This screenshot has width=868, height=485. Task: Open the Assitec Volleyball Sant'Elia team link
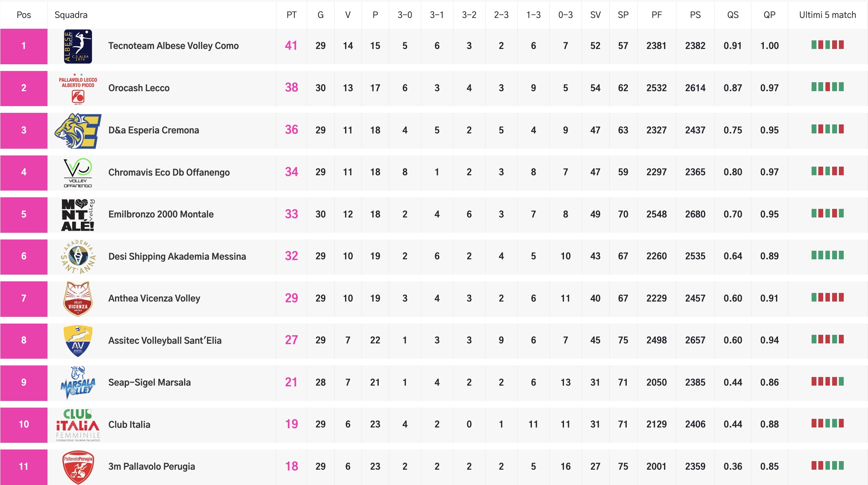165,340
